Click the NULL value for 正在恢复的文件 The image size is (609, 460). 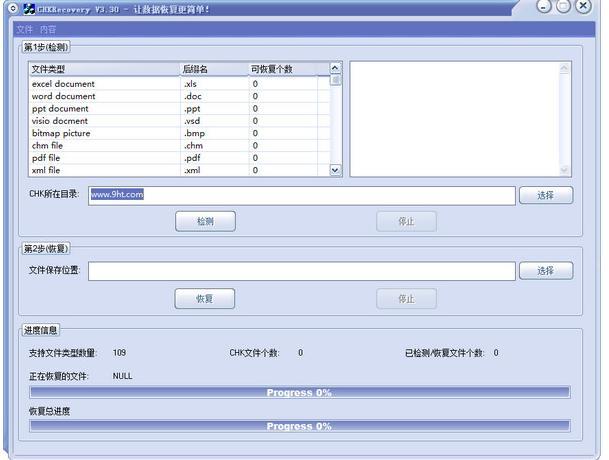[x=122, y=376]
